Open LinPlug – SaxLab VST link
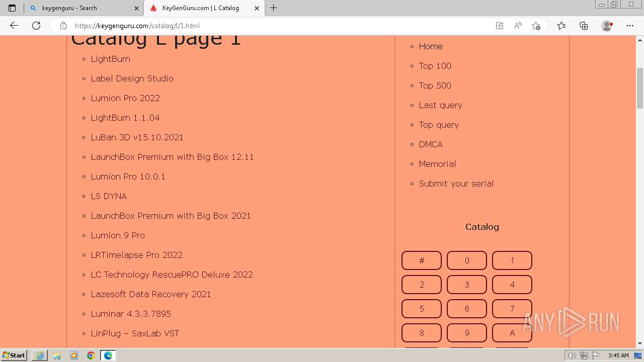The image size is (644, 362). click(135, 333)
